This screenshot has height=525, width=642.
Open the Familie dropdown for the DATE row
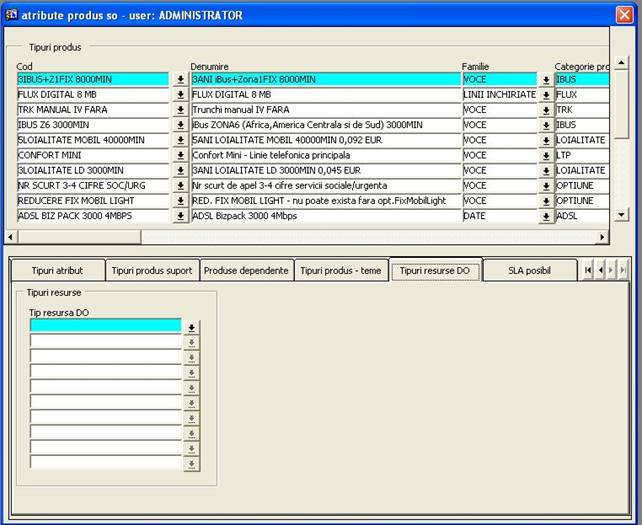(546, 216)
